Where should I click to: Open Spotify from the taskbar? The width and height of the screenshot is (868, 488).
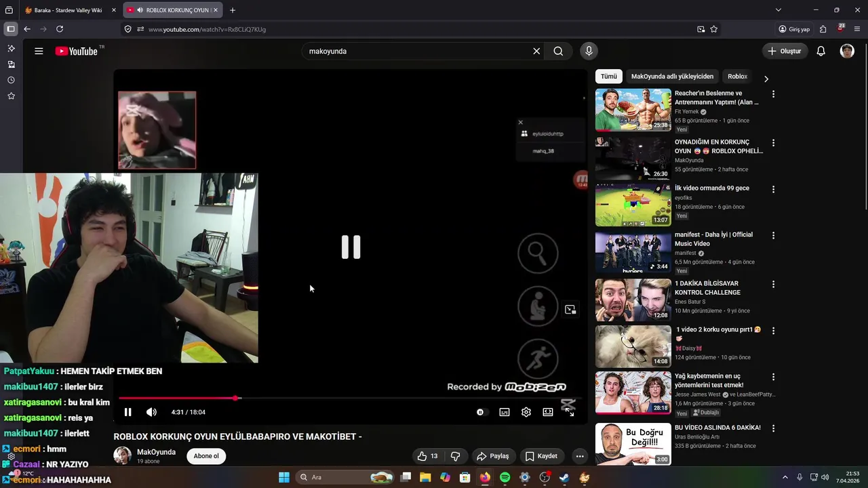(505, 477)
